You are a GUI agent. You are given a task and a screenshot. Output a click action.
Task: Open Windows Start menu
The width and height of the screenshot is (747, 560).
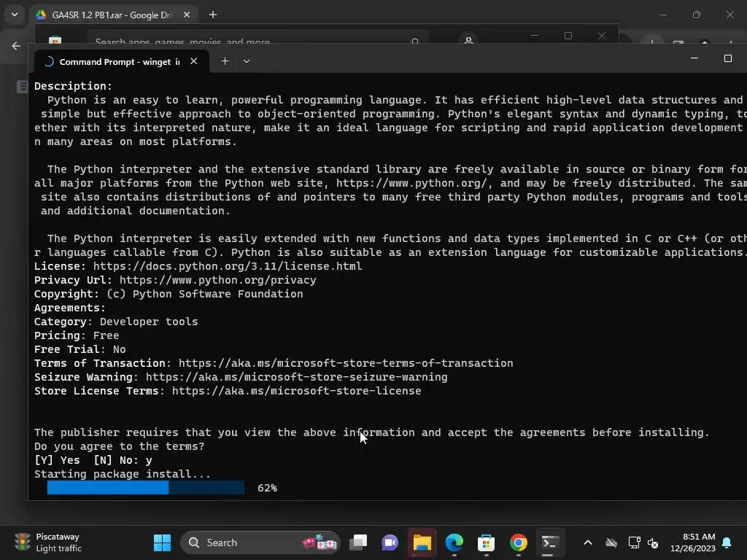tap(162, 542)
